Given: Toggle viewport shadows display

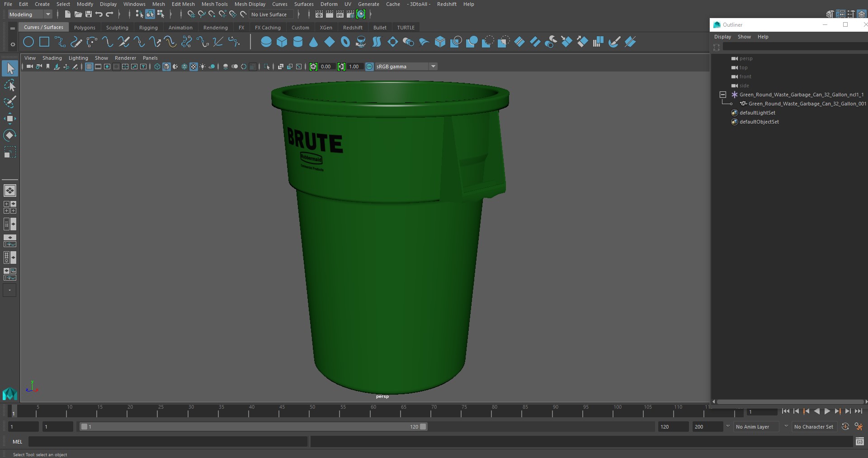Looking at the screenshot, I should [212, 67].
